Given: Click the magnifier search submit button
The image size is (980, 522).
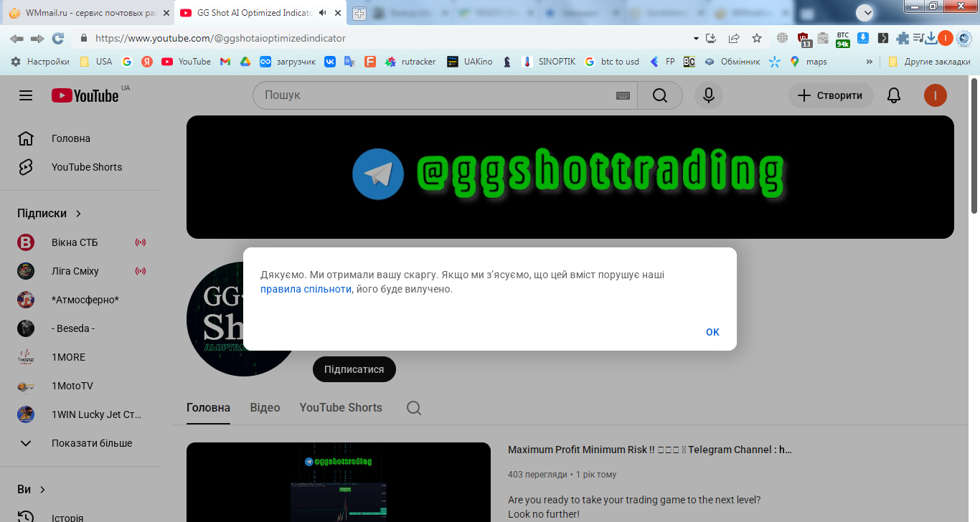Looking at the screenshot, I should tap(660, 95).
